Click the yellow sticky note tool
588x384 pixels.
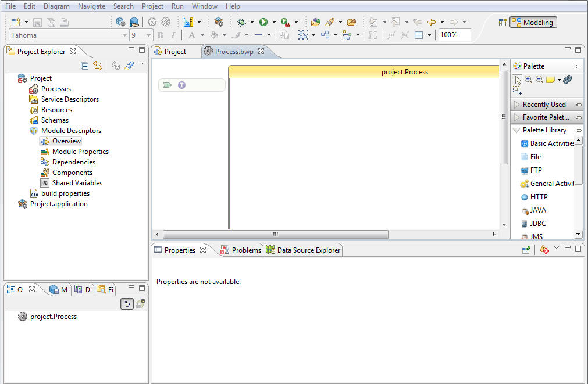(x=550, y=80)
